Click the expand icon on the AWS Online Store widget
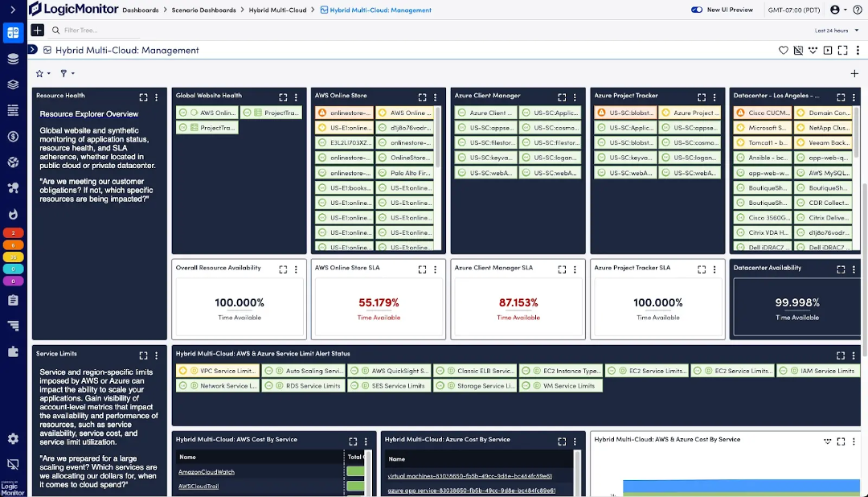Screen dimensions: 868x497 click(422, 97)
